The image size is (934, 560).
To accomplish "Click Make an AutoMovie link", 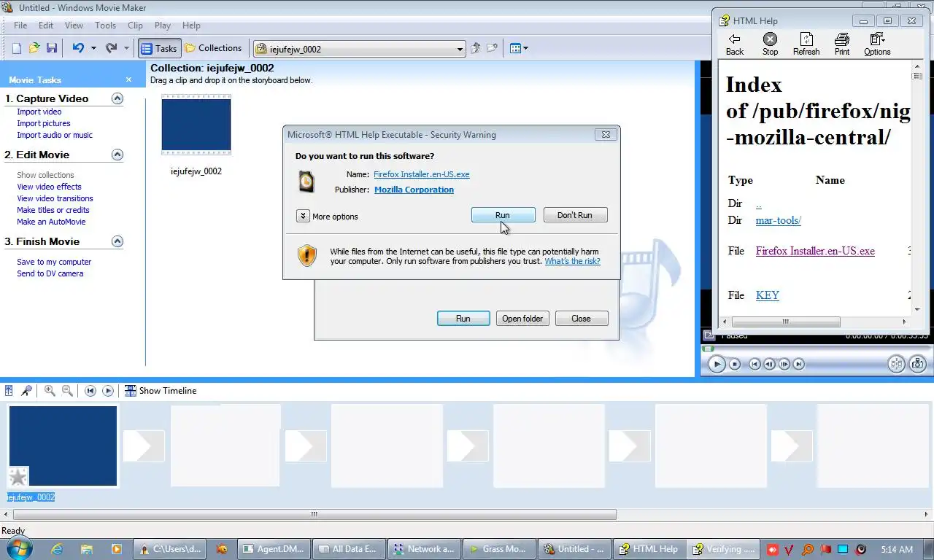I will point(51,222).
